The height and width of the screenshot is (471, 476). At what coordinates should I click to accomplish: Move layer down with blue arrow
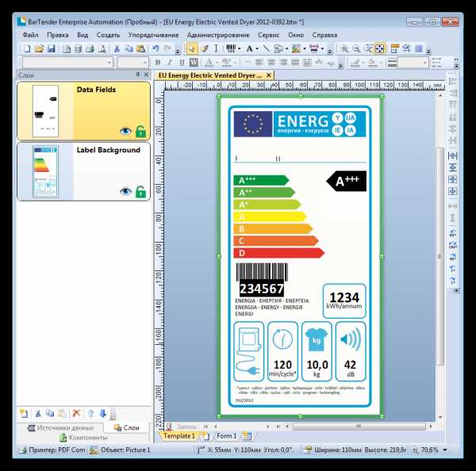tap(103, 413)
